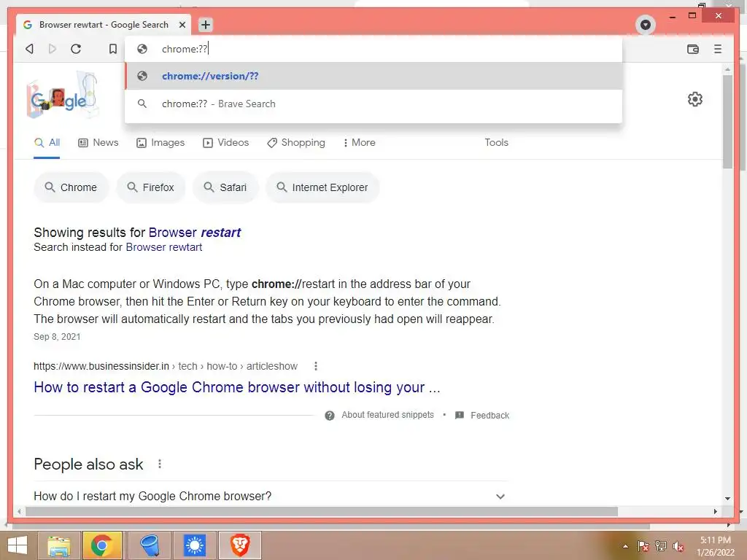Open the Brave wallet icon
Screen dimensions: 747x560
[x=693, y=49]
